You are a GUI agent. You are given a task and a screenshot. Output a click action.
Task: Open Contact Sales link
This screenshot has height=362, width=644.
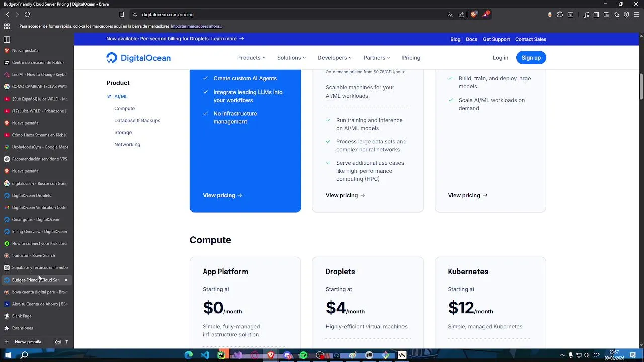click(531, 39)
